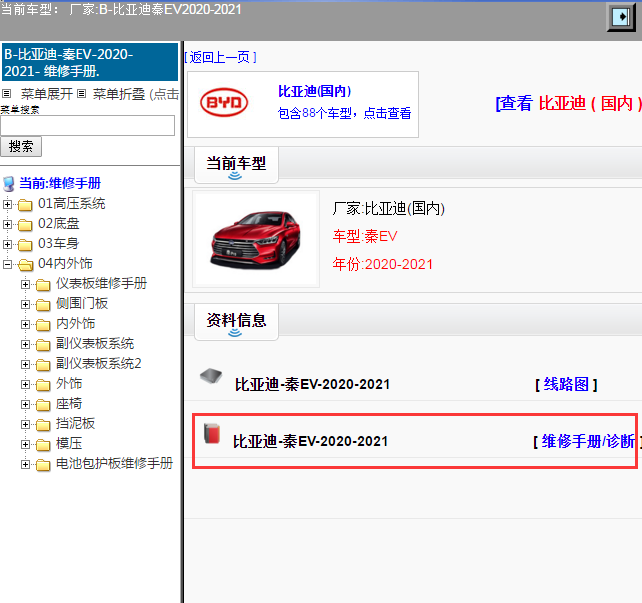Click the folder icon of 副仪表板系统2
642x603 pixels.
click(43, 365)
